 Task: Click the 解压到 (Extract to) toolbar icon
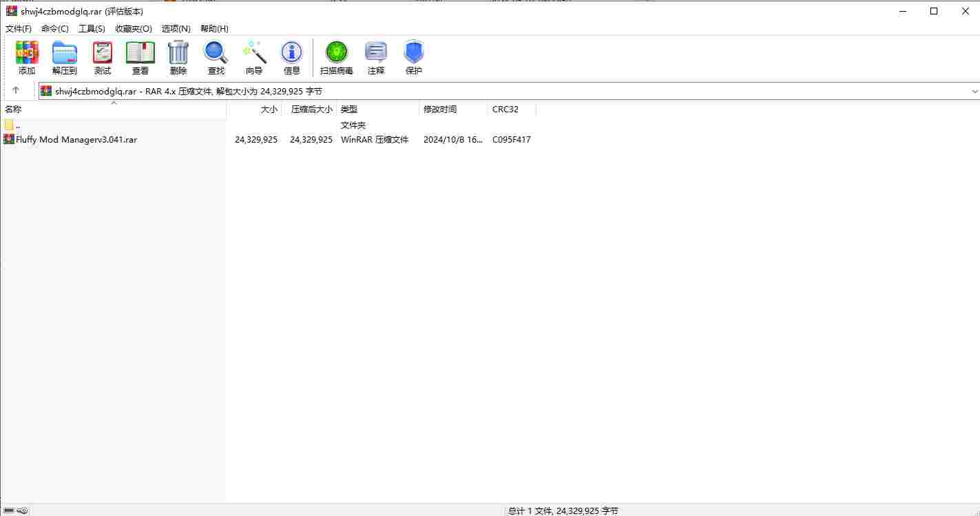coord(65,58)
